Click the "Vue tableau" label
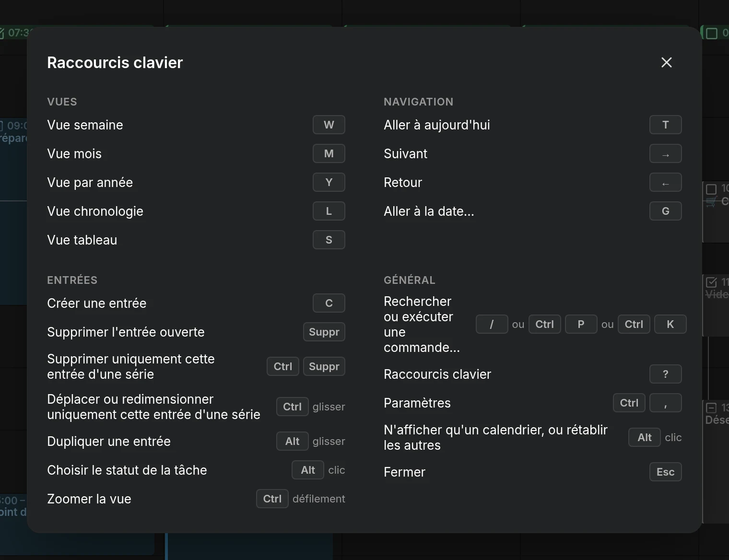 point(82,240)
